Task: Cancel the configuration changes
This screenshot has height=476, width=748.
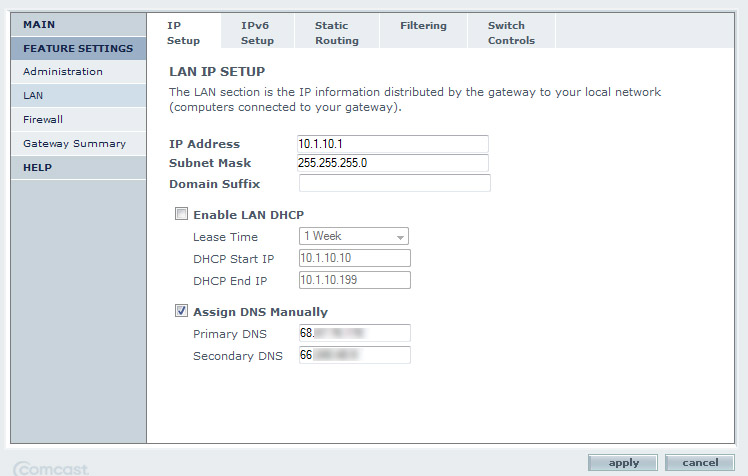Action: pyautogui.click(x=700, y=462)
